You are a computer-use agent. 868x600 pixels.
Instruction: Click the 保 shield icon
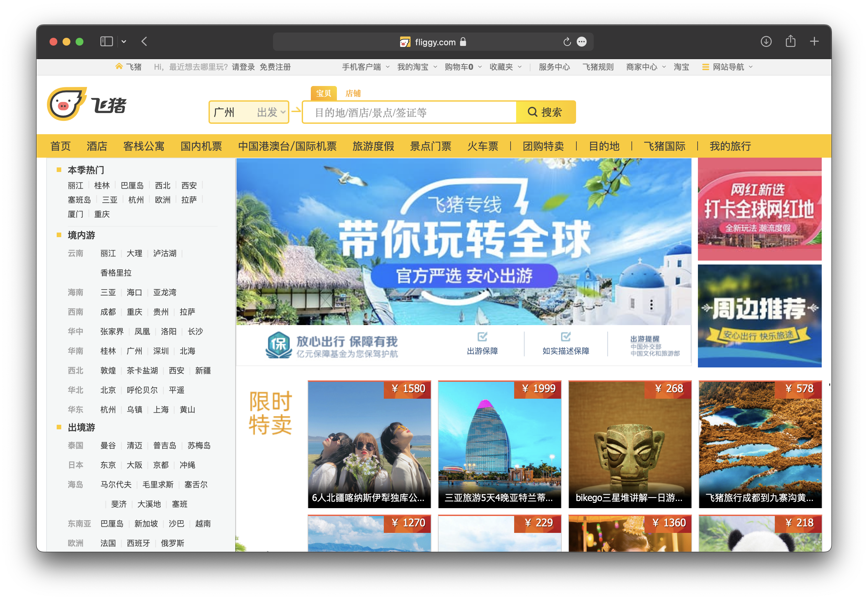click(x=279, y=345)
